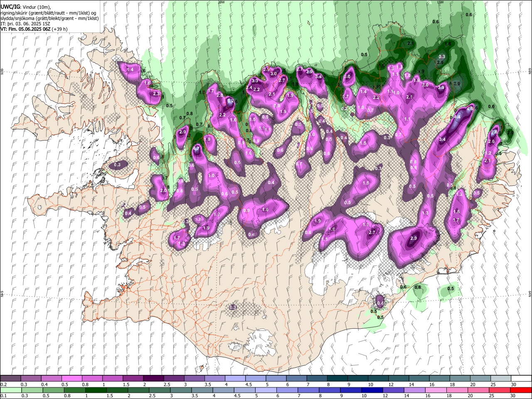Screen dimensions: 532x399
Task: Click the 'UWC/IG: Vindur (10m)' title line
Action: point(25,7)
